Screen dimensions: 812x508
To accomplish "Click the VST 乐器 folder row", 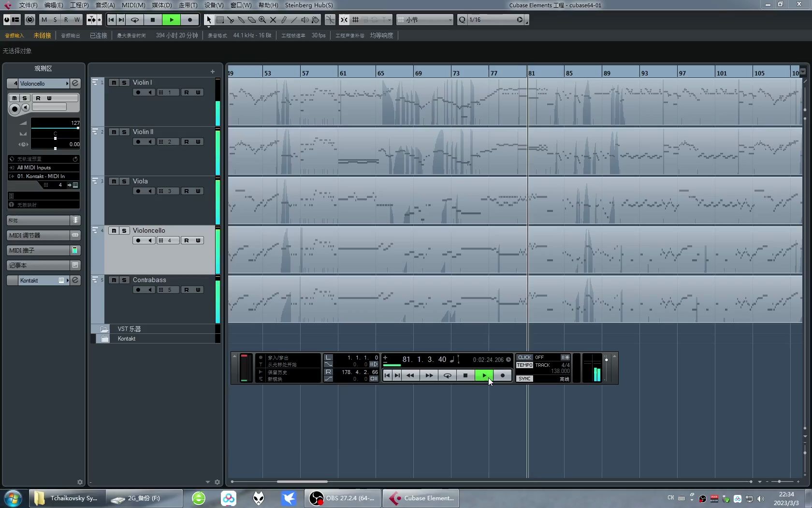I will 155,329.
